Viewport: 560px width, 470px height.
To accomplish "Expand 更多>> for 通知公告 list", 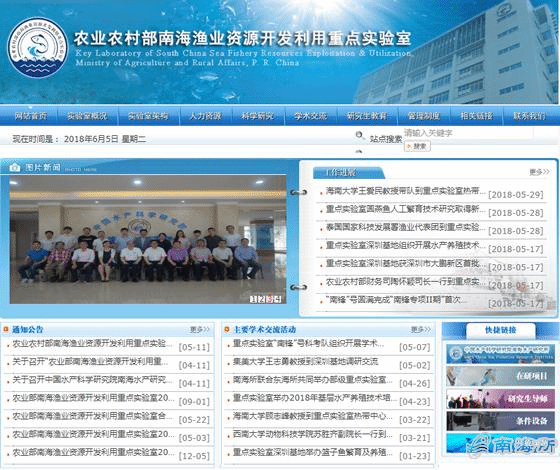I will (200, 329).
